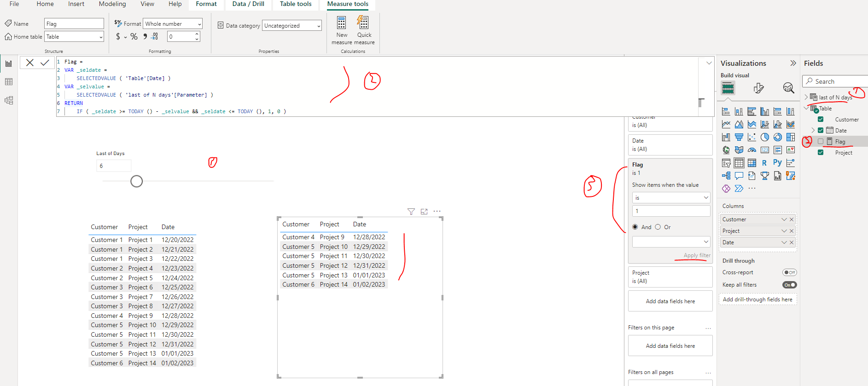Remove the Project column with its X
Screen dimensions: 868x386
coord(792,231)
